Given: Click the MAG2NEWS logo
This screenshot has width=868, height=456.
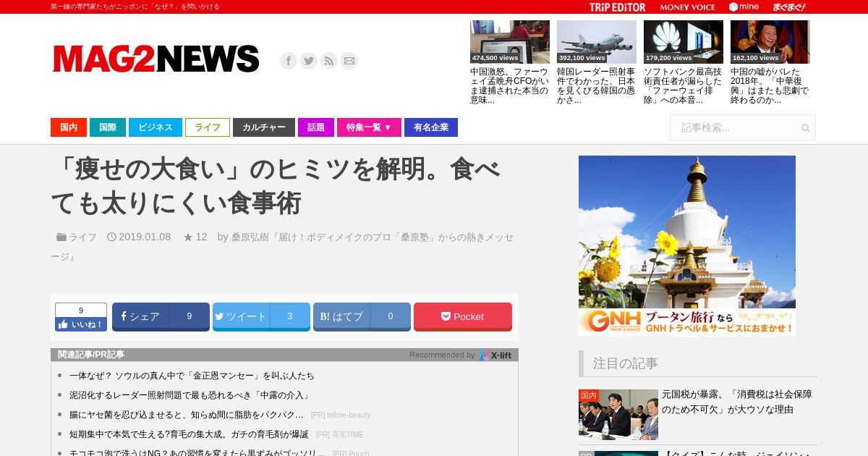Looking at the screenshot, I should point(156,59).
